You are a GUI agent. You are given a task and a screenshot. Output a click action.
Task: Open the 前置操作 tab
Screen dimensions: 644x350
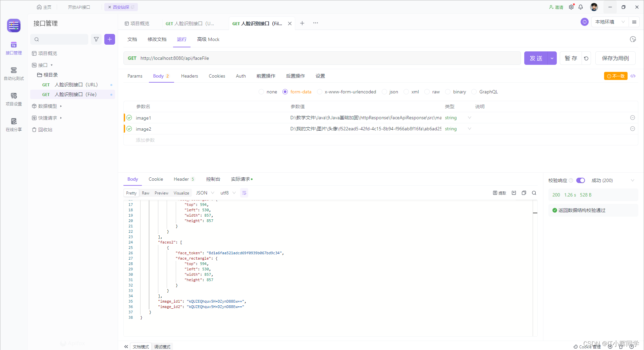click(266, 76)
